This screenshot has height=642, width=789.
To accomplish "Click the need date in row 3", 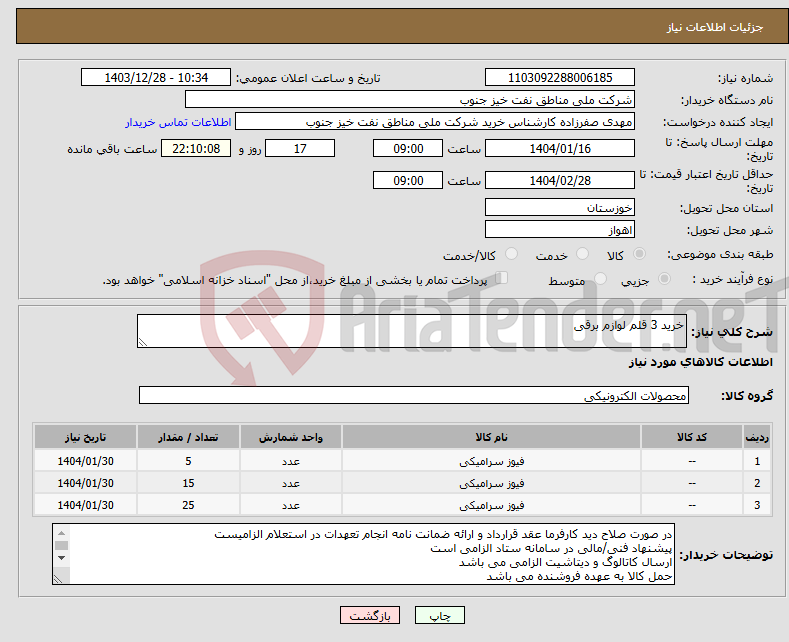I will (86, 505).
